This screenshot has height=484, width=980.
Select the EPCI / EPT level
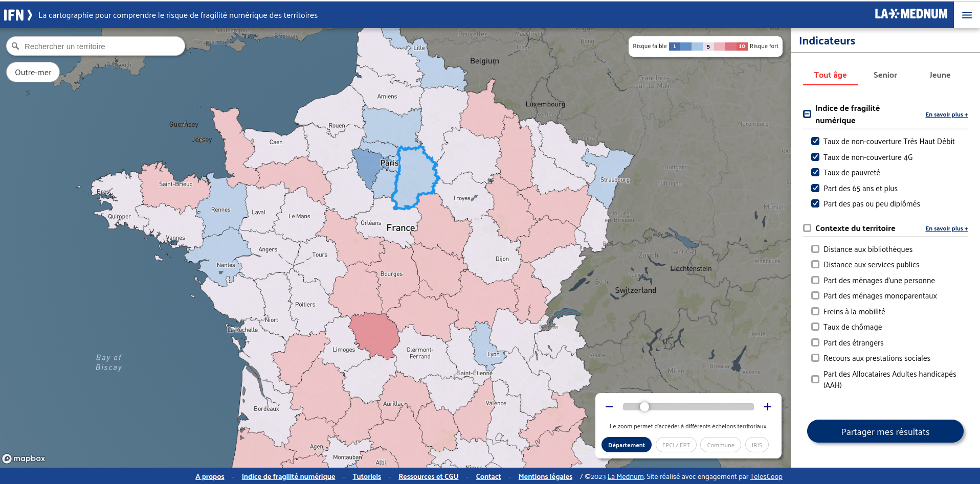(676, 445)
